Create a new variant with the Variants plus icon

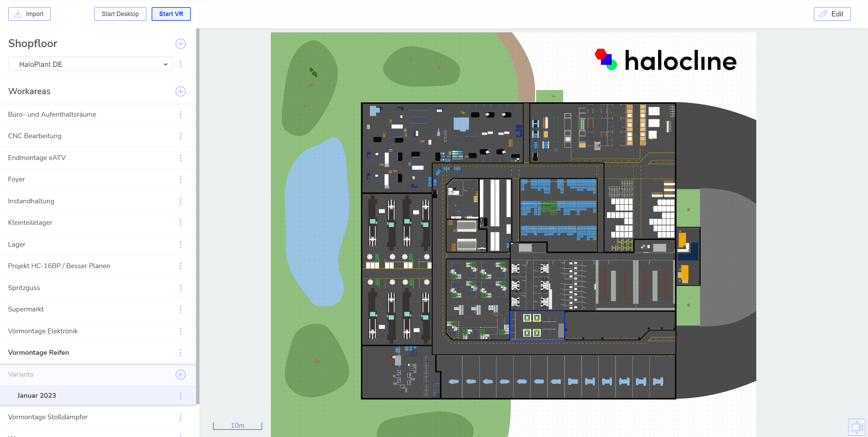[x=180, y=375]
